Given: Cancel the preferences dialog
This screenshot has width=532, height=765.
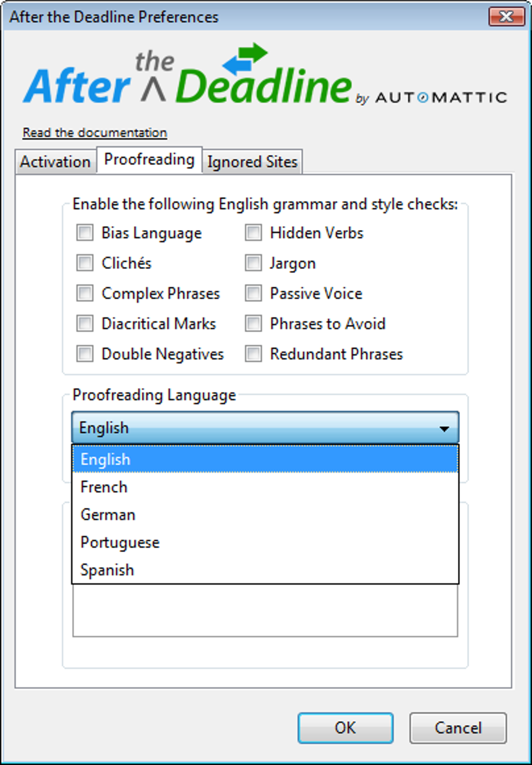Looking at the screenshot, I should click(x=458, y=727).
